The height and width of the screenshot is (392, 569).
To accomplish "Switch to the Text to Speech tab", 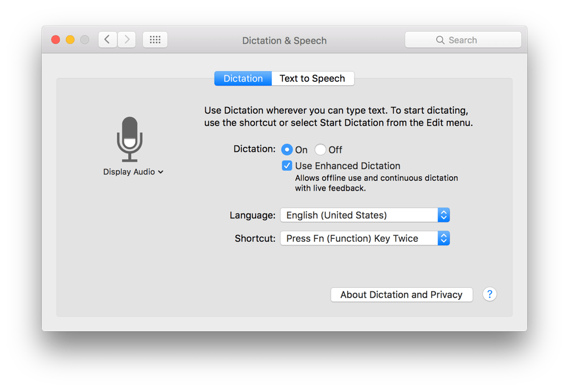I will 312,78.
